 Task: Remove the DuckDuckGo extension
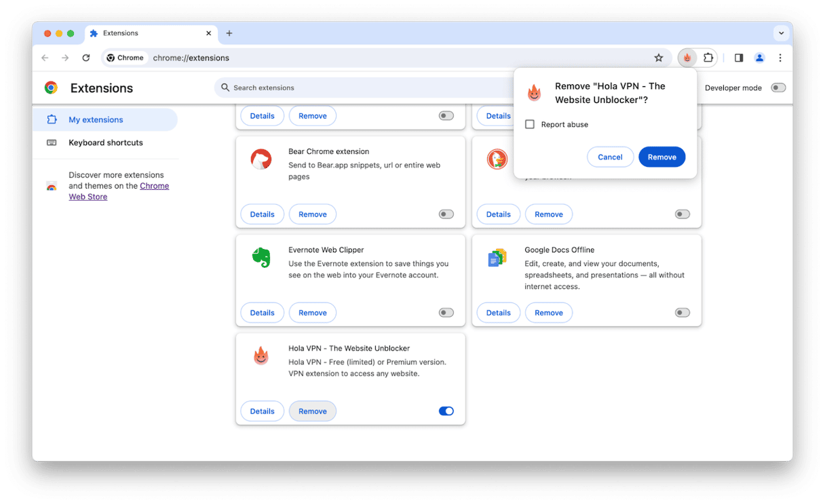549,214
